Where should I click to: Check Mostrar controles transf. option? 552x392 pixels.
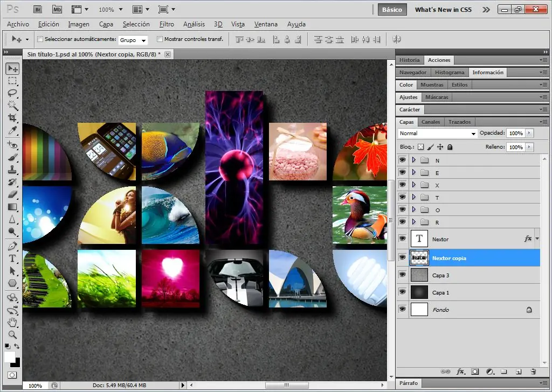pos(160,39)
